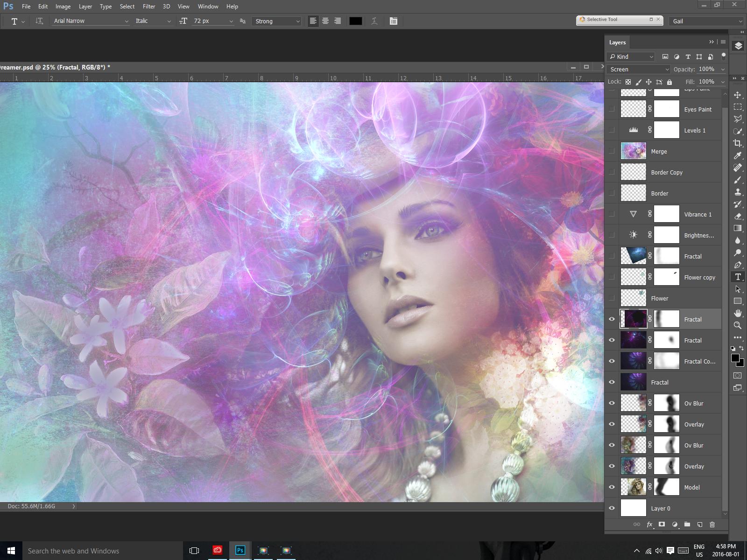Screen dimensions: 747x560
Task: Hide the Fractal Co layer
Action: coord(612,361)
